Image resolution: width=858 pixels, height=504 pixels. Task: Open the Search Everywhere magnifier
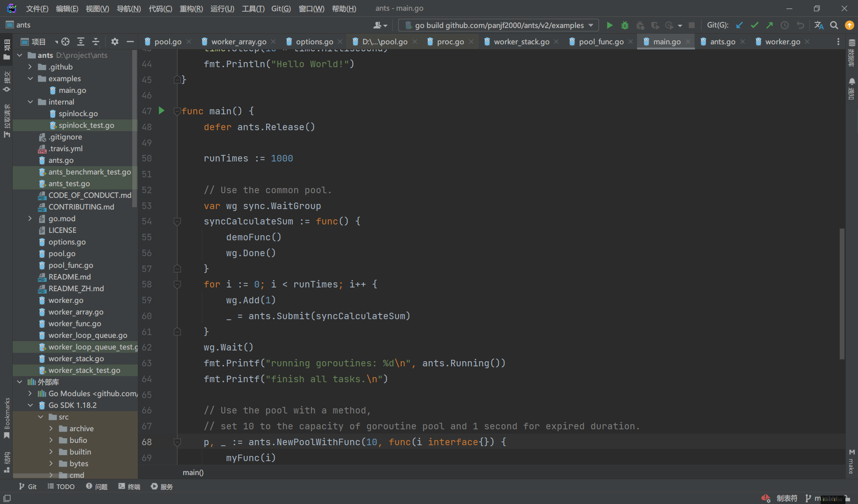[834, 25]
